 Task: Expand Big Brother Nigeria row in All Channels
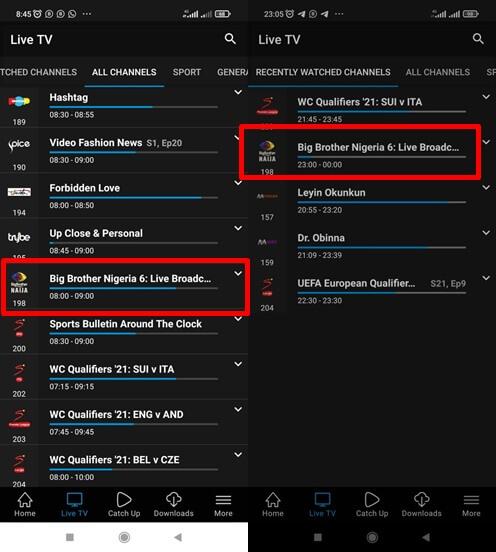238,274
